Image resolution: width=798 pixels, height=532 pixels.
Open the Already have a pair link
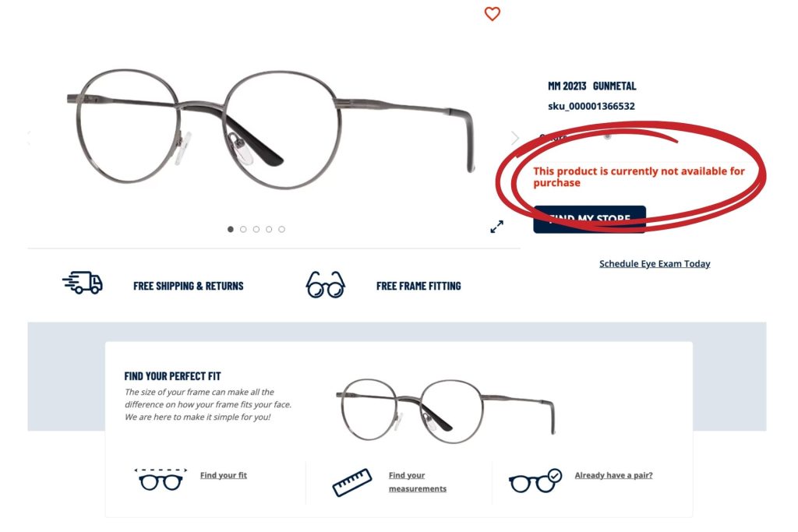click(x=613, y=475)
